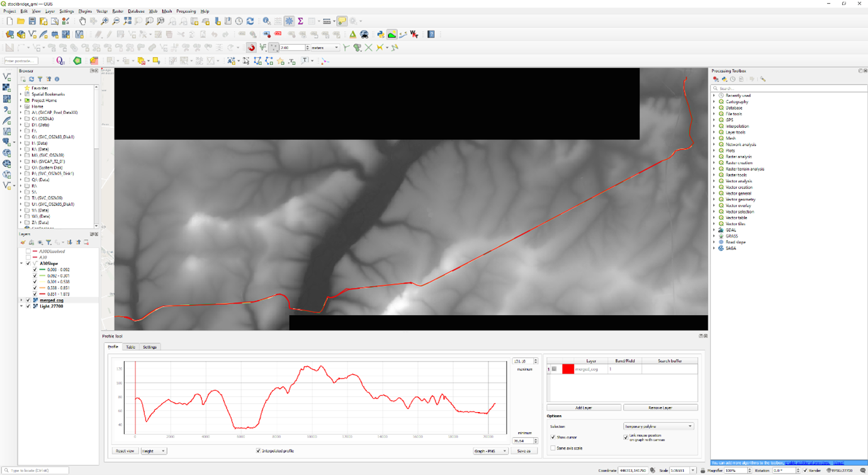Switch to the Table tab in Profile Tool

130,347
